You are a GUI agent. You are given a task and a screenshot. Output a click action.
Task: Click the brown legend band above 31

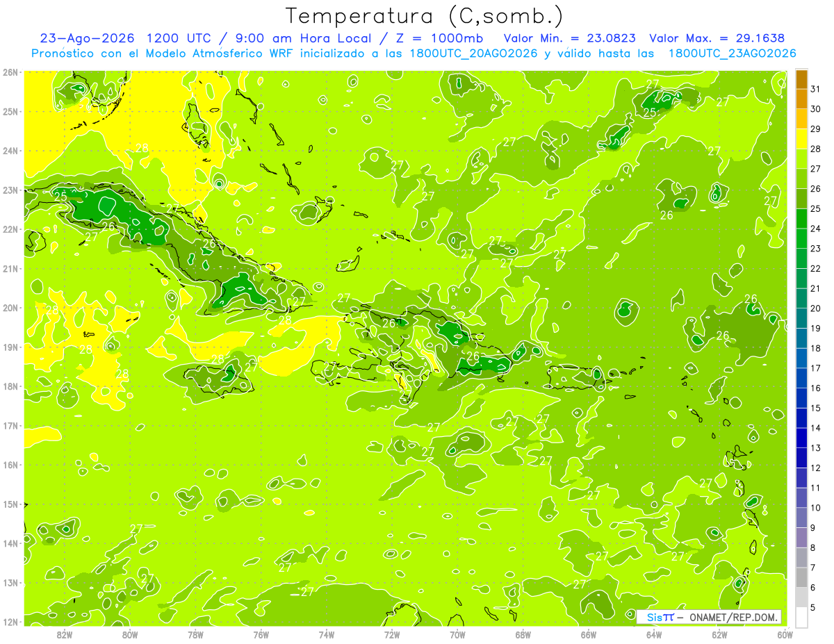click(802, 80)
